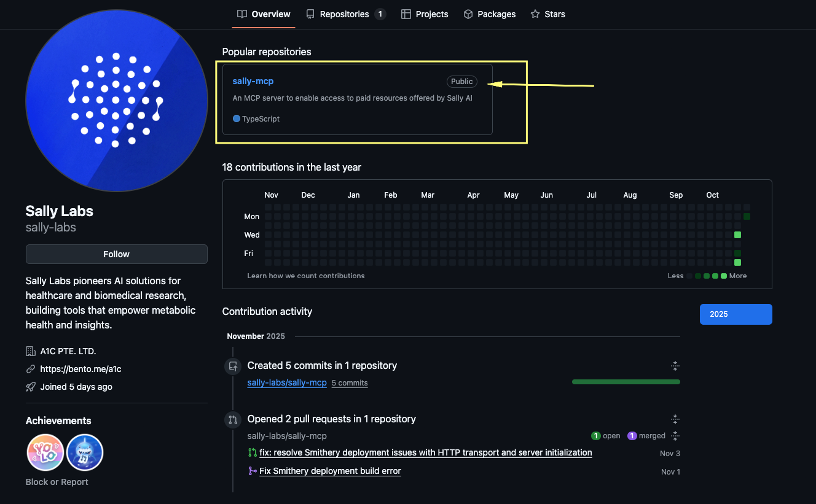Viewport: 816px width, 504px height.
Task: Collapse the sally-labs/sally-mcp pull request list
Action: click(675, 436)
